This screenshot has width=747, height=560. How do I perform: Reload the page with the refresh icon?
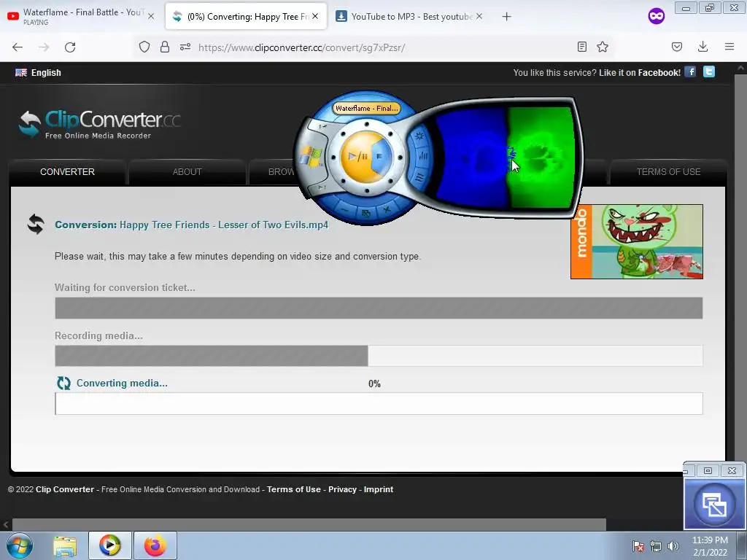(70, 47)
